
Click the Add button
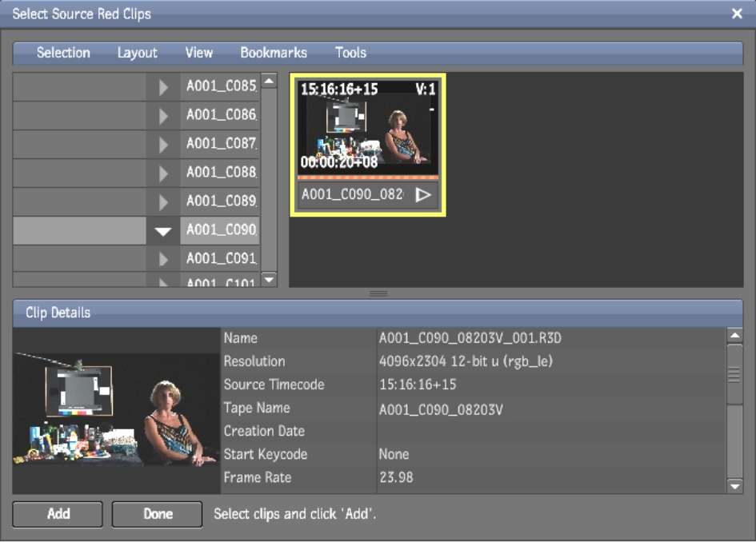pos(58,514)
